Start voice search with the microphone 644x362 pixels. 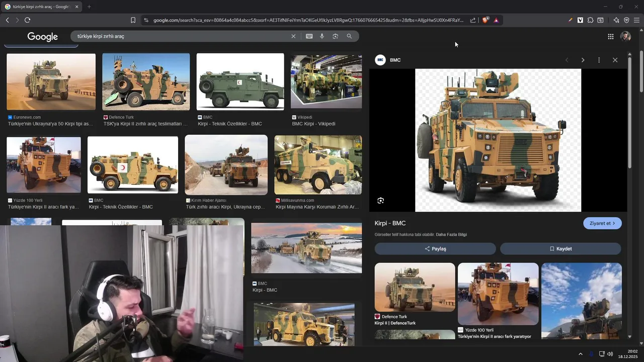coord(322,36)
